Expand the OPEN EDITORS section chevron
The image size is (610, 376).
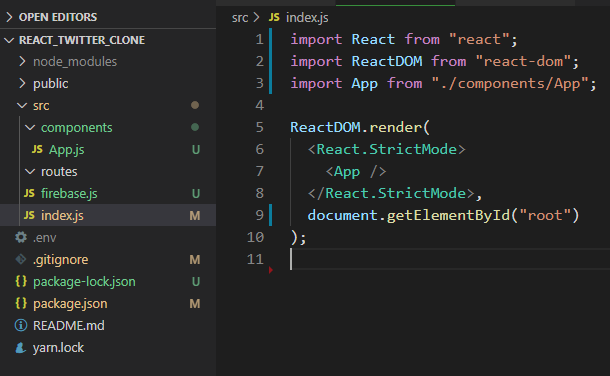pyautogui.click(x=9, y=17)
